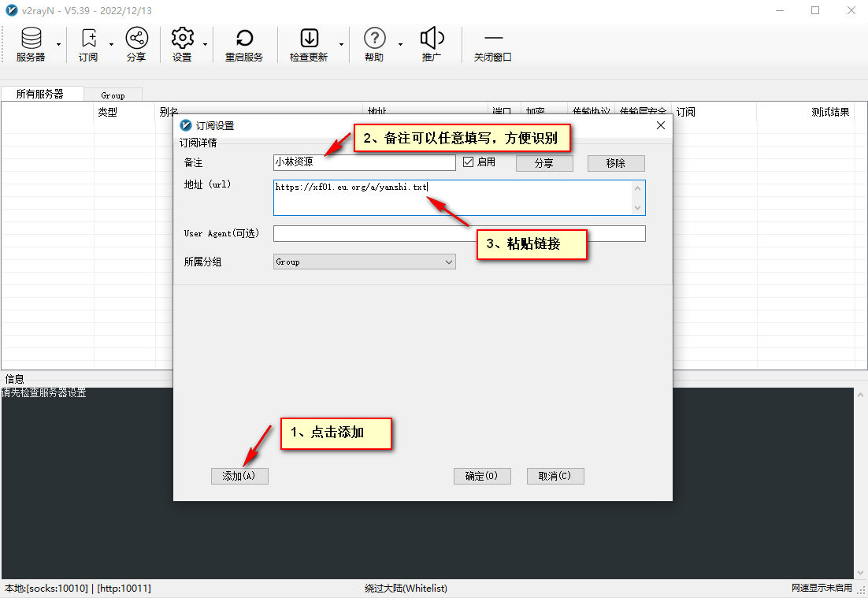Click the 分享 (Share) toolbar icon
The height and width of the screenshot is (598, 868).
coord(136,44)
